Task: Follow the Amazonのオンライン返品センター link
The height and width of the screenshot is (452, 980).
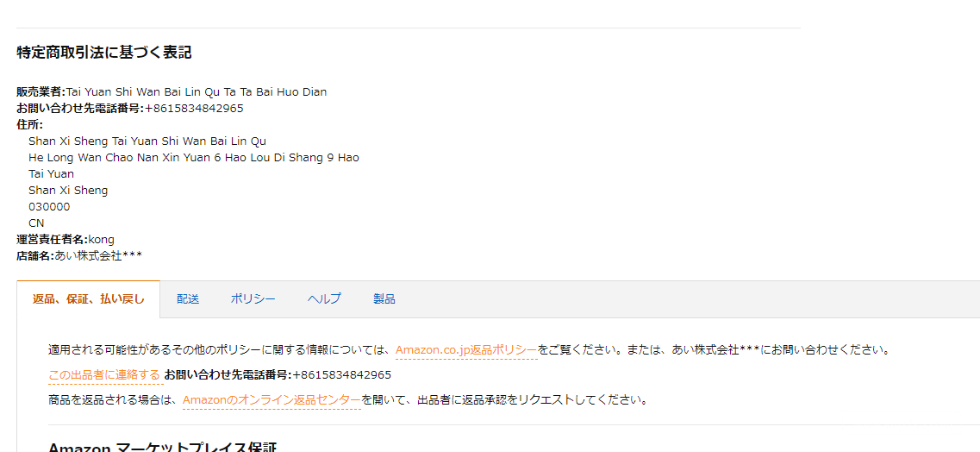Action: [x=272, y=400]
